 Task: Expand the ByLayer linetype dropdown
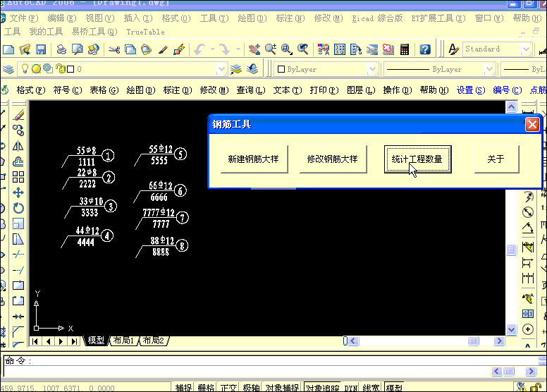click(x=489, y=69)
